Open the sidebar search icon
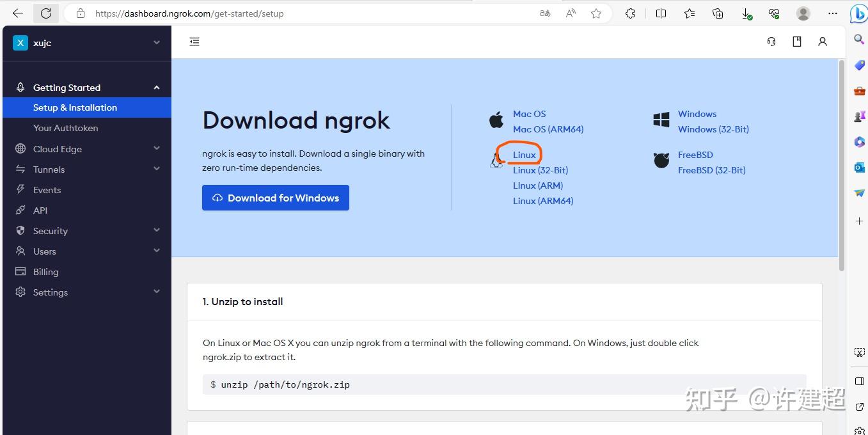The image size is (868, 435). (859, 40)
